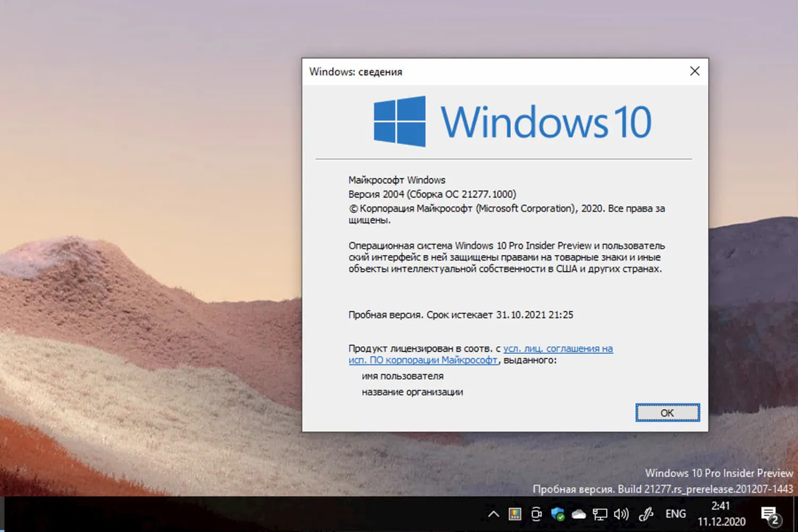This screenshot has width=798, height=532.
Task: Click the colorful program icon in the tray
Action: (514, 514)
